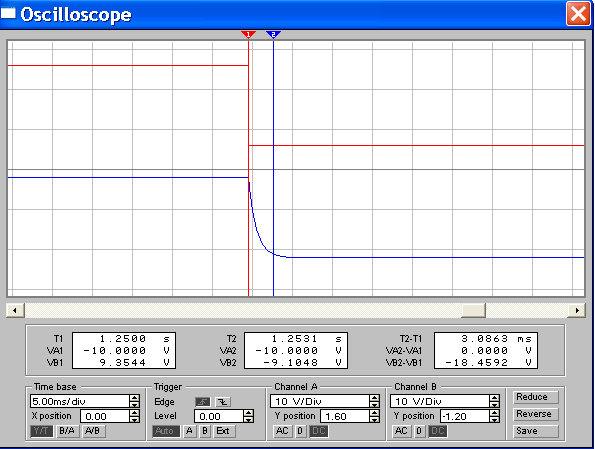Click the Channel A scale 10 V/Div field
The width and height of the screenshot is (595, 449).
[320, 401]
